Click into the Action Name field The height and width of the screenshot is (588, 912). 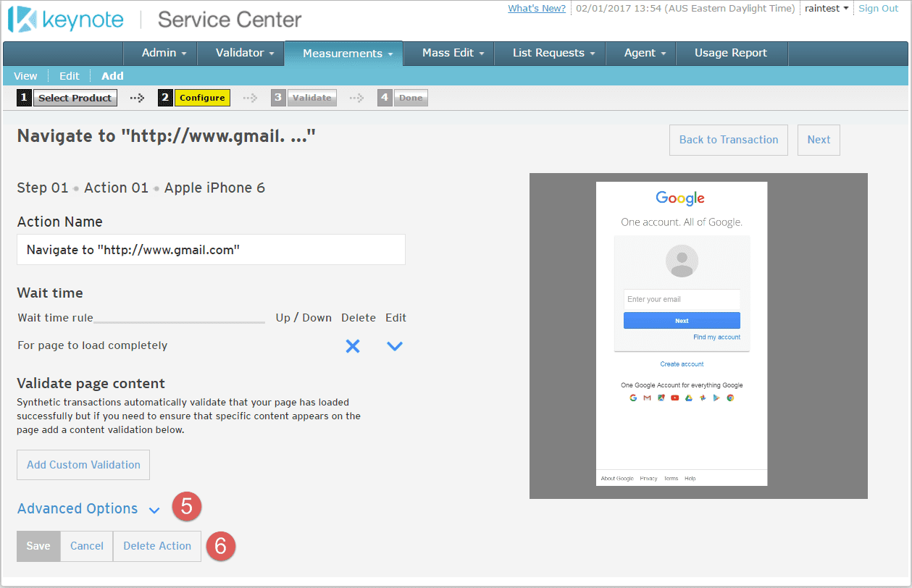pos(211,250)
